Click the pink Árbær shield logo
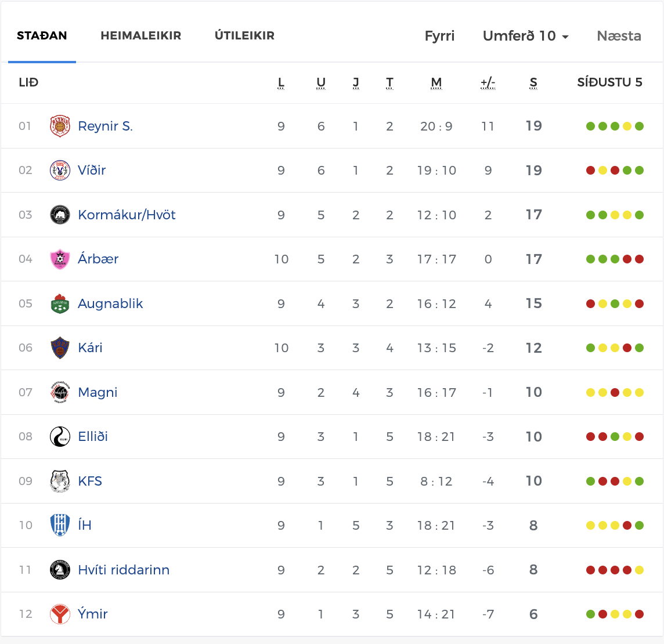 pos(60,259)
